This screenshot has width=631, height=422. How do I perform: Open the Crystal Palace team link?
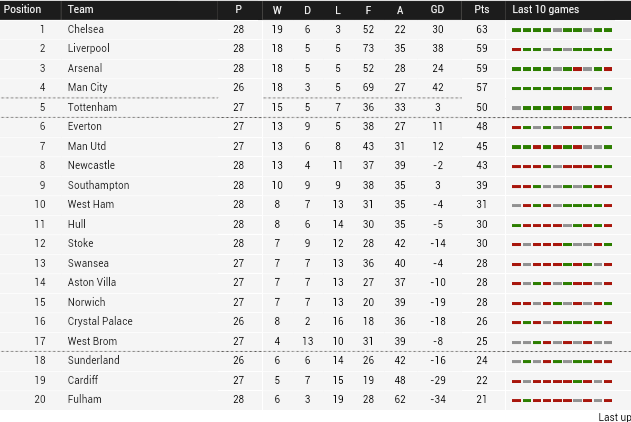100,321
